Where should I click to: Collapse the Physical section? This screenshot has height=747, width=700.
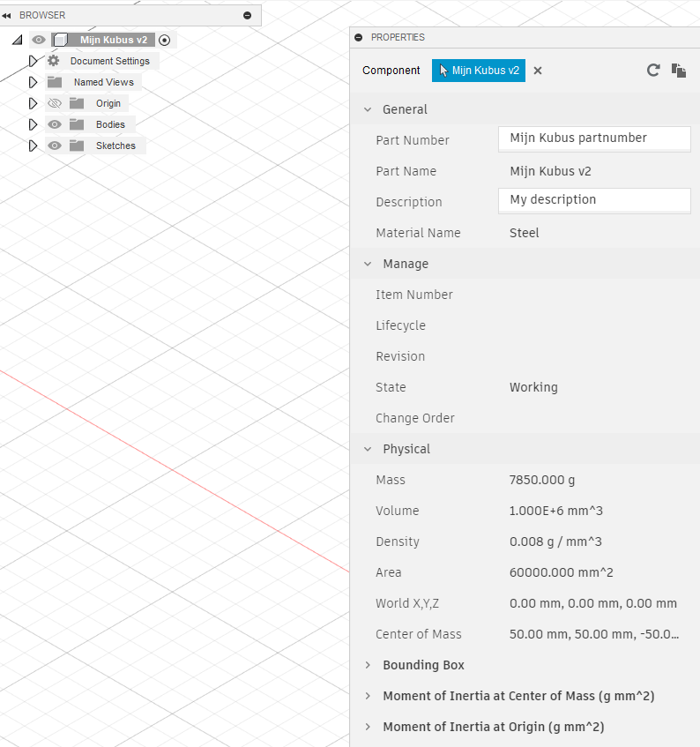368,449
